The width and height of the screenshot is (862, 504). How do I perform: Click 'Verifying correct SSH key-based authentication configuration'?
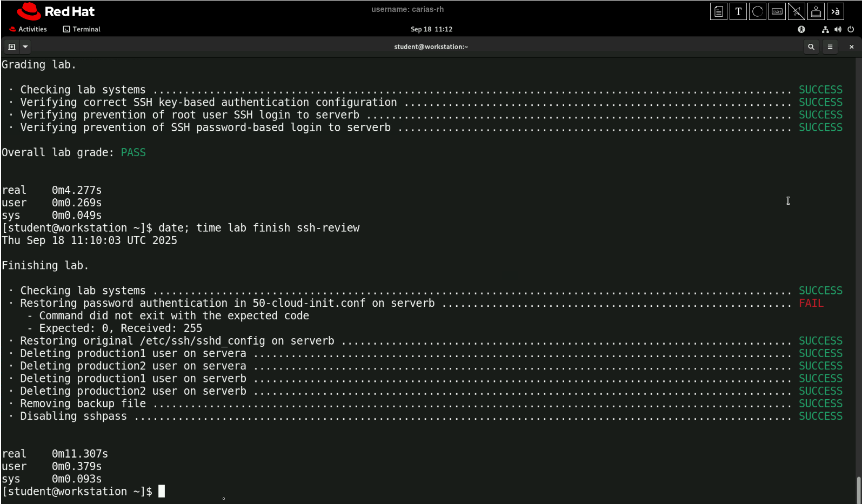[x=209, y=103]
